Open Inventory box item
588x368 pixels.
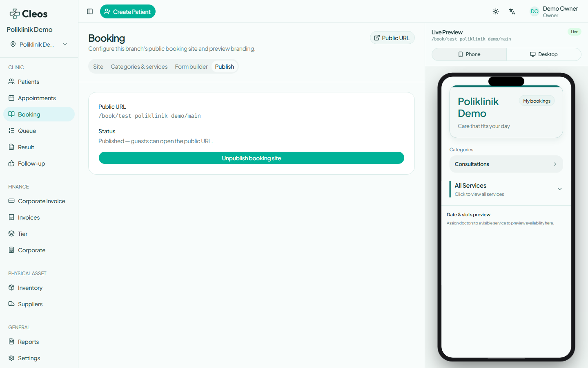coord(39,288)
